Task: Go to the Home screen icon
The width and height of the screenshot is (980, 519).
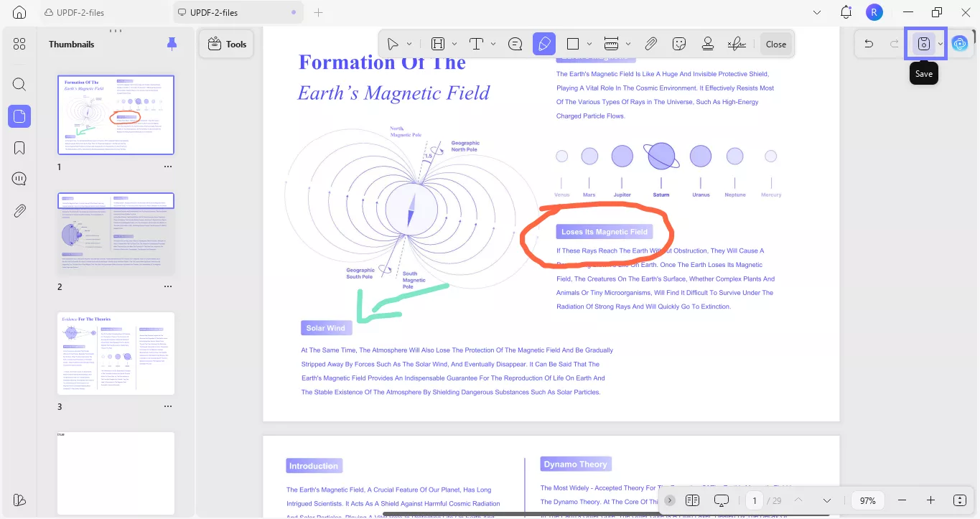Action: (19, 12)
